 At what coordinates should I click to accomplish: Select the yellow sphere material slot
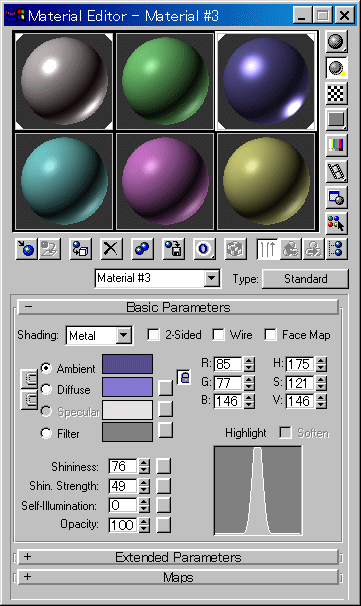pyautogui.click(x=266, y=182)
